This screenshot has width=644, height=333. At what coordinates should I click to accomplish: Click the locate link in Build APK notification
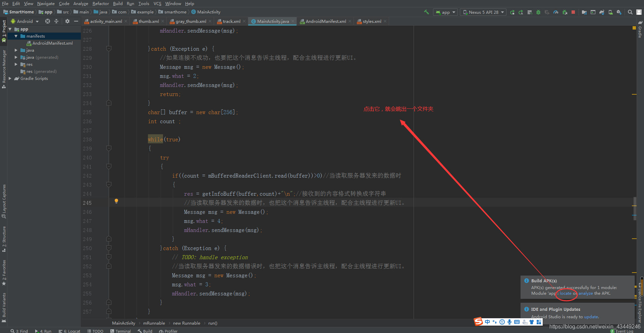[x=565, y=293]
